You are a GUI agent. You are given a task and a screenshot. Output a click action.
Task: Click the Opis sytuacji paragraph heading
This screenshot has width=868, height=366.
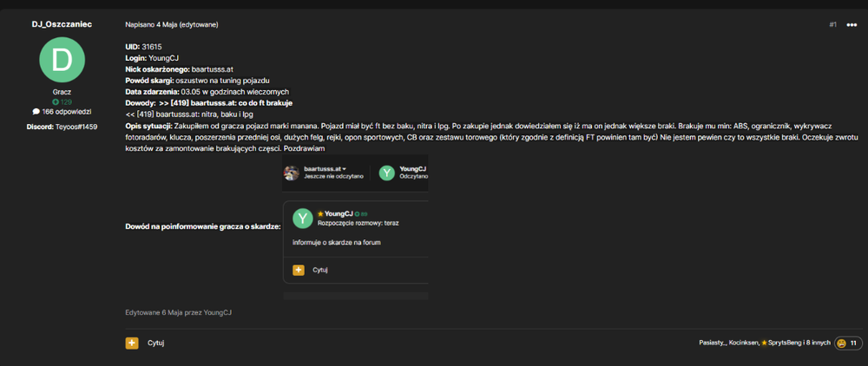coord(149,126)
